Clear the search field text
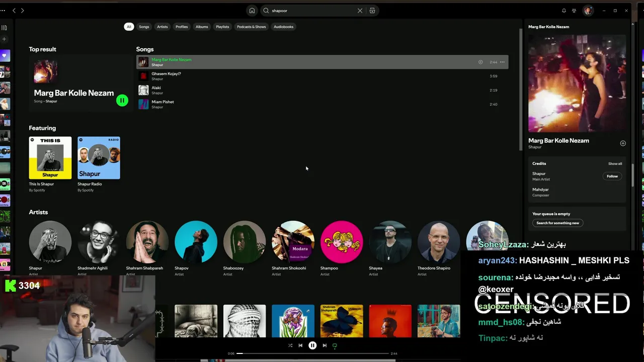This screenshot has width=644, height=362. [x=360, y=11]
